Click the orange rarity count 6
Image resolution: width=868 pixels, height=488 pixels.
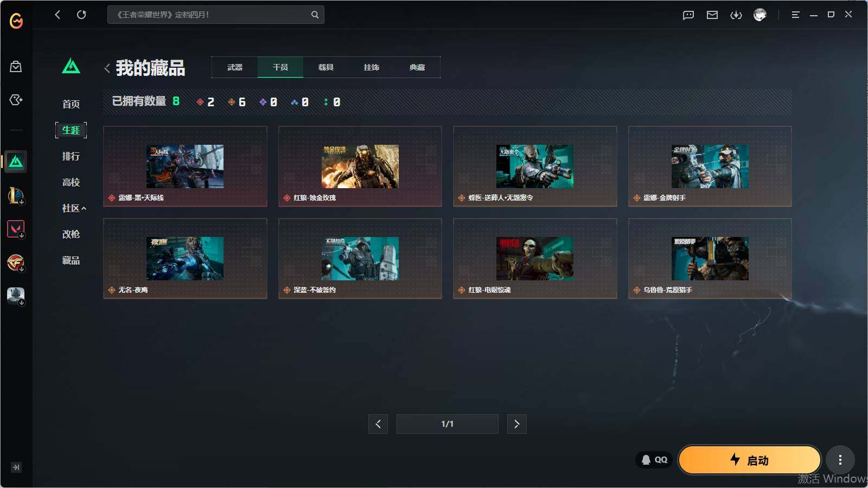[x=237, y=102]
